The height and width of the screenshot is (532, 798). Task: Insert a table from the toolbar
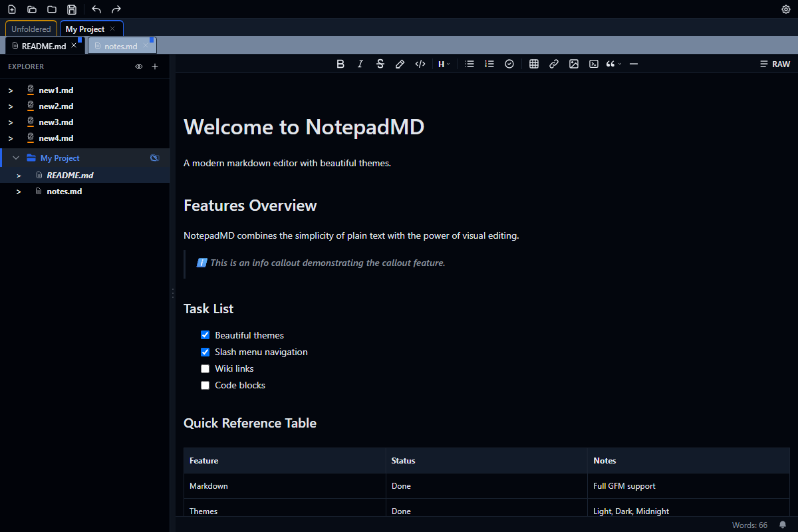[534, 63]
